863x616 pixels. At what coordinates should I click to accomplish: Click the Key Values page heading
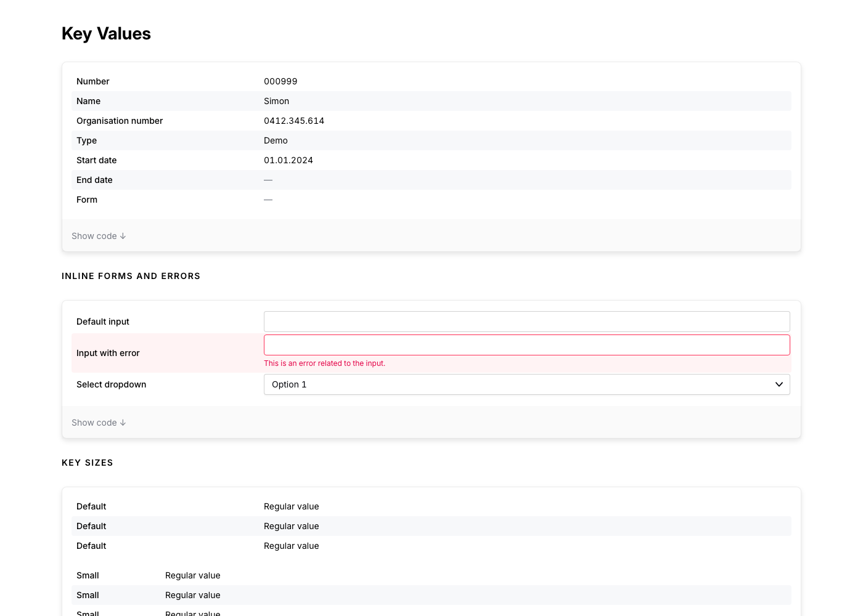pyautogui.click(x=106, y=34)
